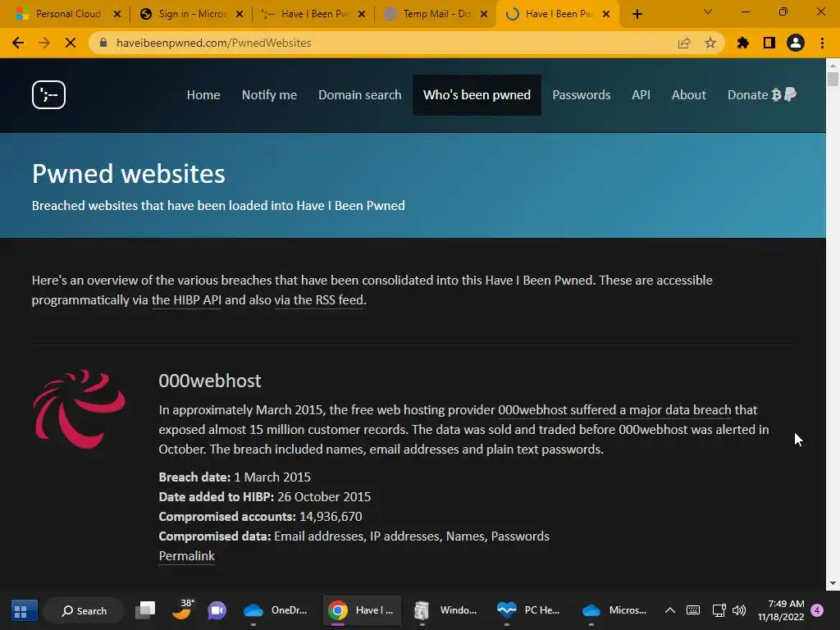Follow the 'via the RSS feed' link
Image resolution: width=840 pixels, height=630 pixels.
pyautogui.click(x=319, y=300)
